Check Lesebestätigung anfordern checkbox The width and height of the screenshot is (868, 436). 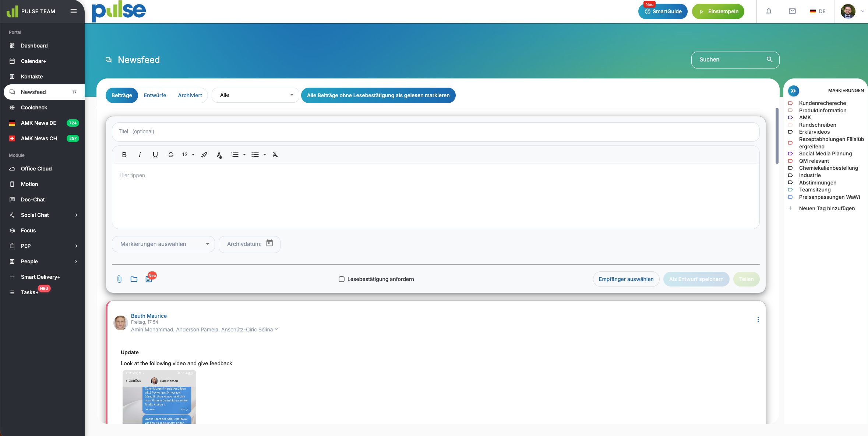coord(342,279)
